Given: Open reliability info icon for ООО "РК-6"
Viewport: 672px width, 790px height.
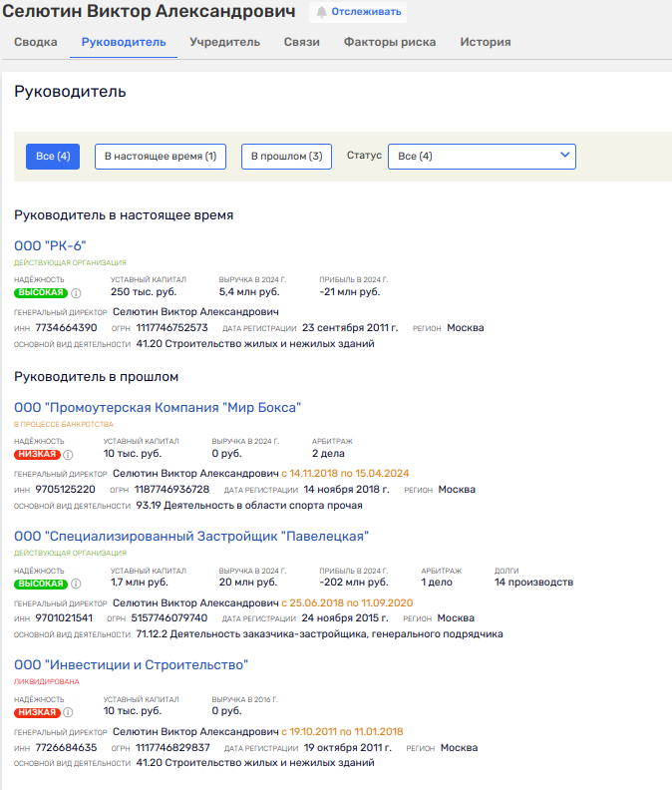Looking at the screenshot, I should click(x=76, y=293).
